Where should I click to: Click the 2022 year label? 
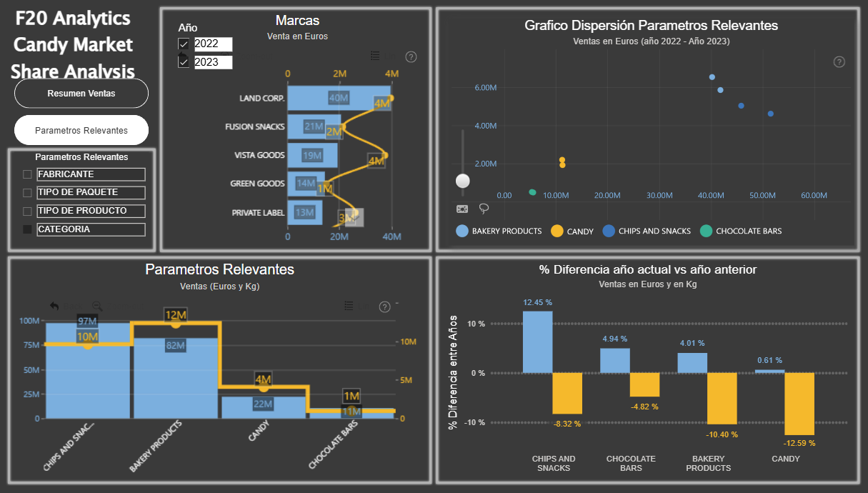coord(213,44)
